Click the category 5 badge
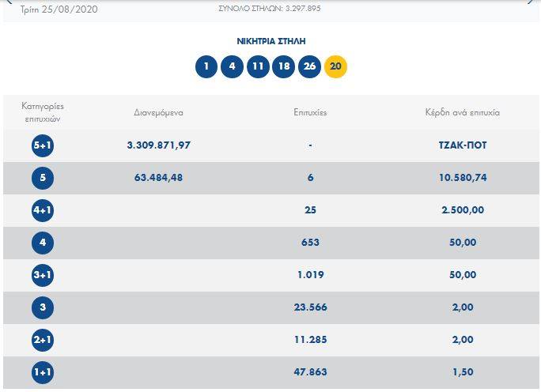 tap(43, 179)
